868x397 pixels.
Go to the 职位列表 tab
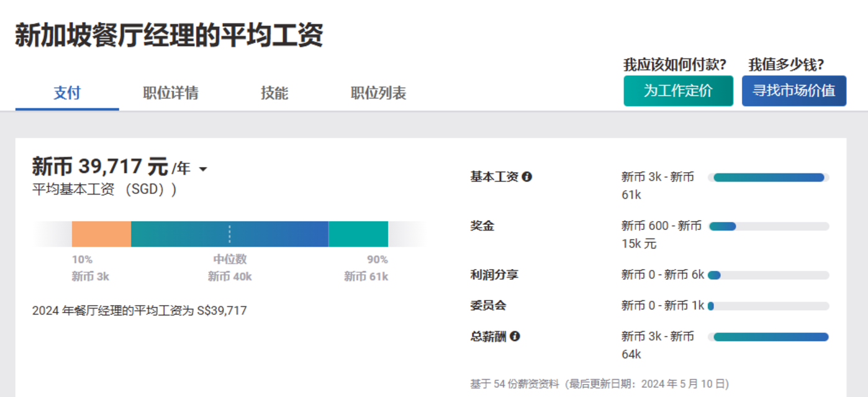point(378,93)
